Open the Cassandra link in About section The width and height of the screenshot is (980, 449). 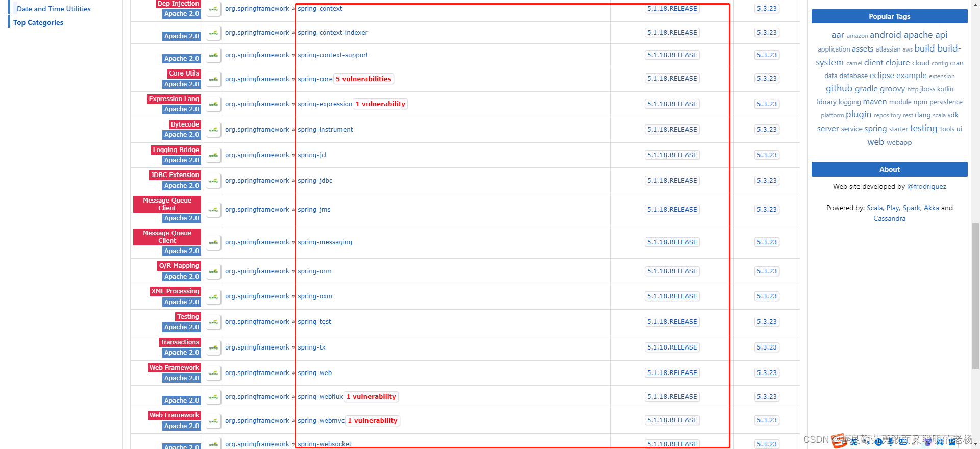point(889,219)
